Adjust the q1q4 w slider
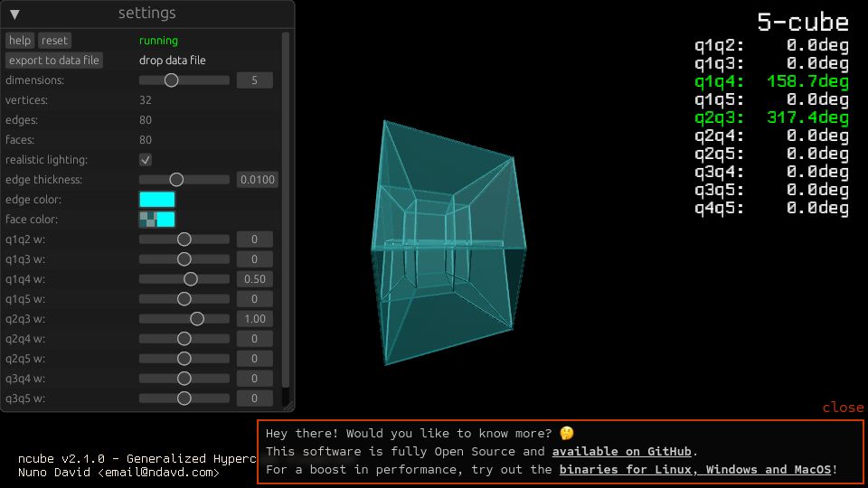The width and height of the screenshot is (868, 488). (184, 279)
